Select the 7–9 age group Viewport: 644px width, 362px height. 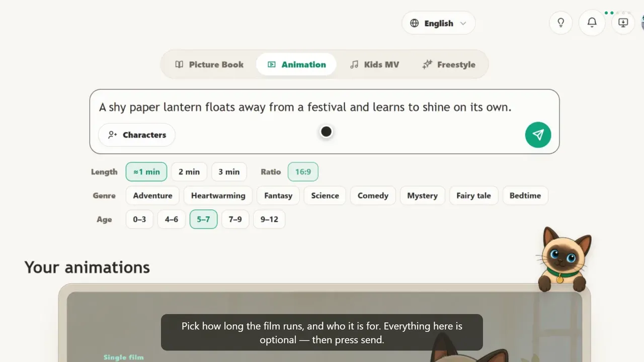point(235,219)
